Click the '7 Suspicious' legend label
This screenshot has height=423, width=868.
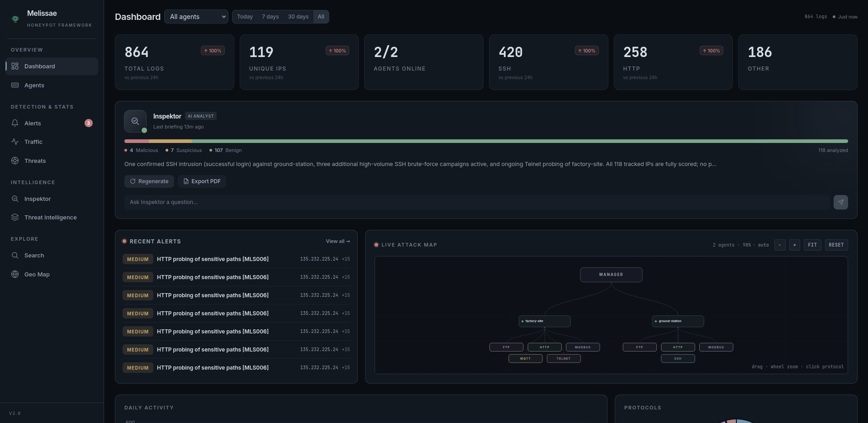click(184, 150)
